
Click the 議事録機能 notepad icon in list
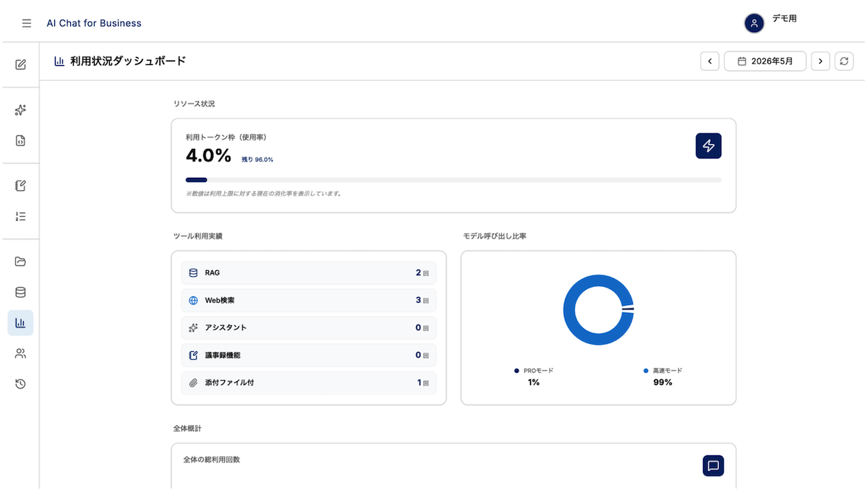click(193, 356)
